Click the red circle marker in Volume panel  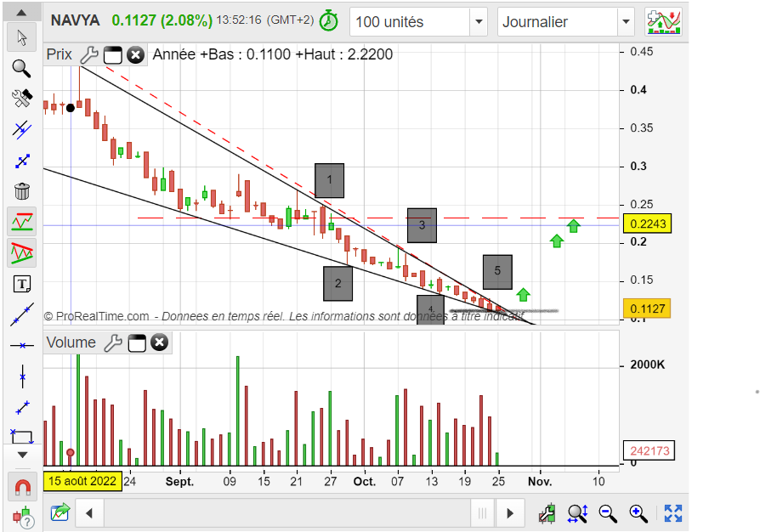(x=71, y=452)
